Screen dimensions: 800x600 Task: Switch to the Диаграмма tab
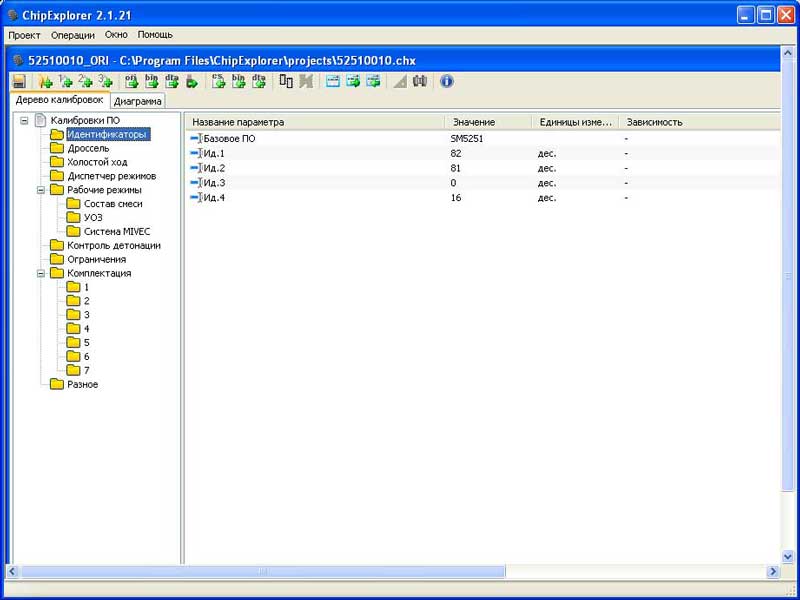pyautogui.click(x=137, y=101)
